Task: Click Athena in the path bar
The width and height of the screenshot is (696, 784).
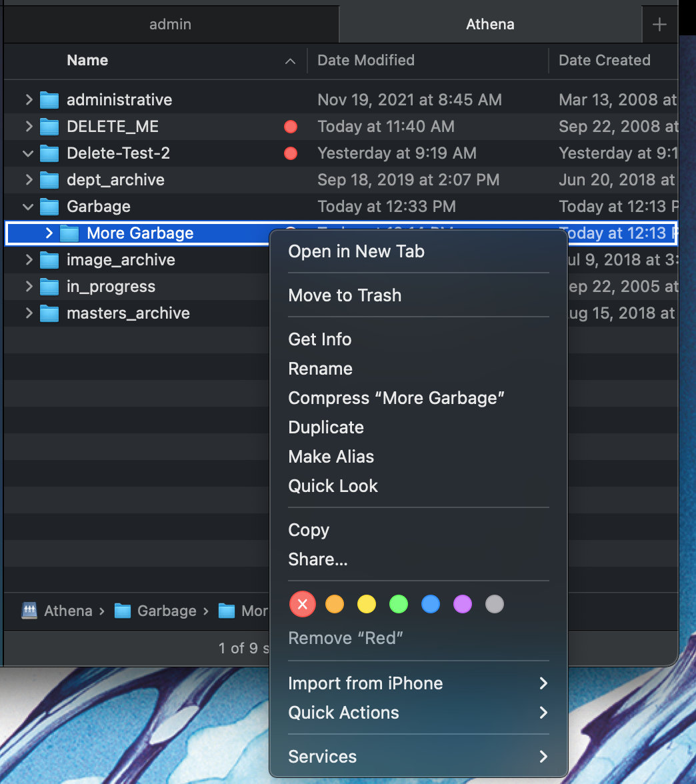Action: tap(68, 611)
